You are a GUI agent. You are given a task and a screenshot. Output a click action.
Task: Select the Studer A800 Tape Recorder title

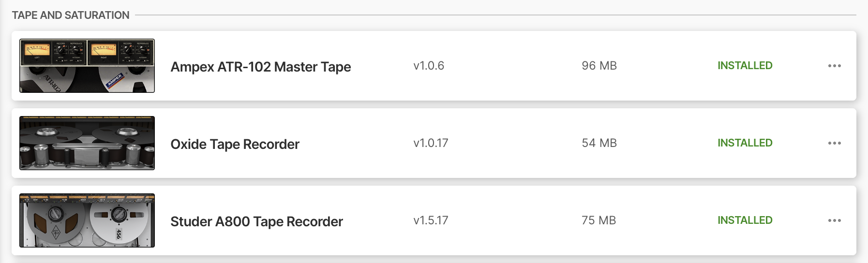pyautogui.click(x=256, y=221)
